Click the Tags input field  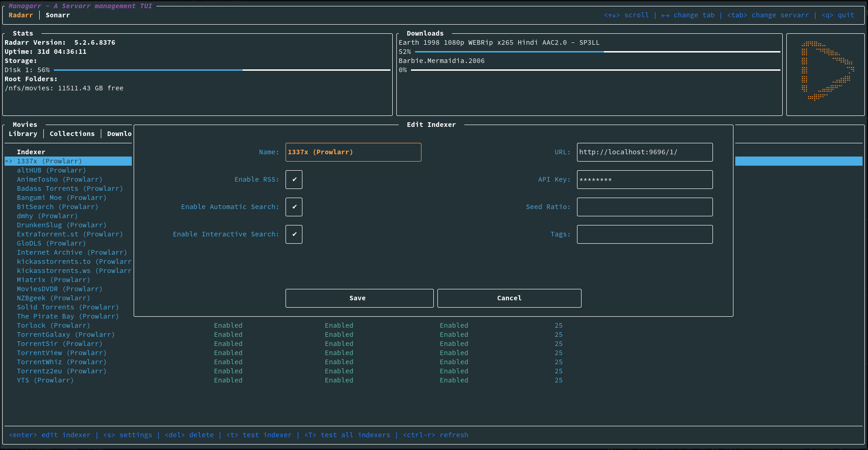click(x=644, y=234)
